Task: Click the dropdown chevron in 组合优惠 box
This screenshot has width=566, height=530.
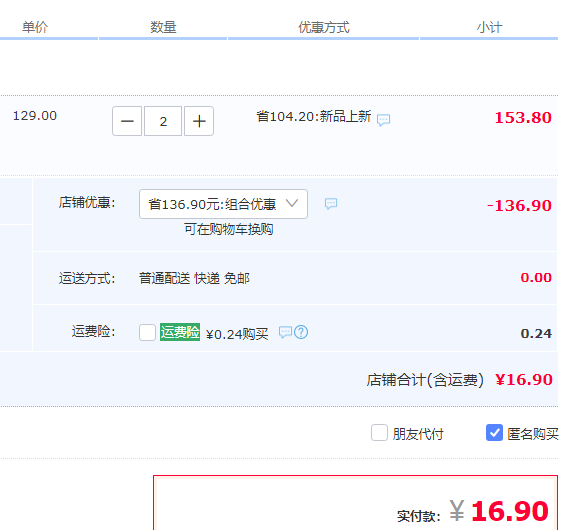Action: [x=292, y=203]
